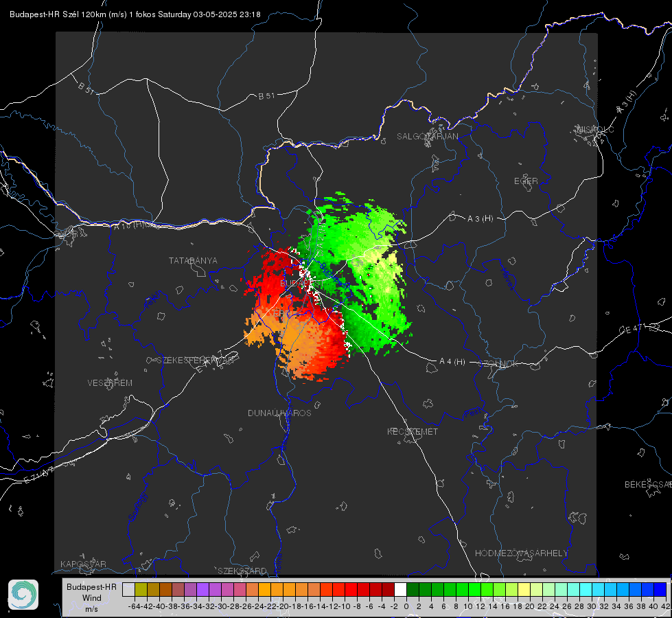Click the TATABÁNYA city label
The image size is (672, 618).
point(193,260)
